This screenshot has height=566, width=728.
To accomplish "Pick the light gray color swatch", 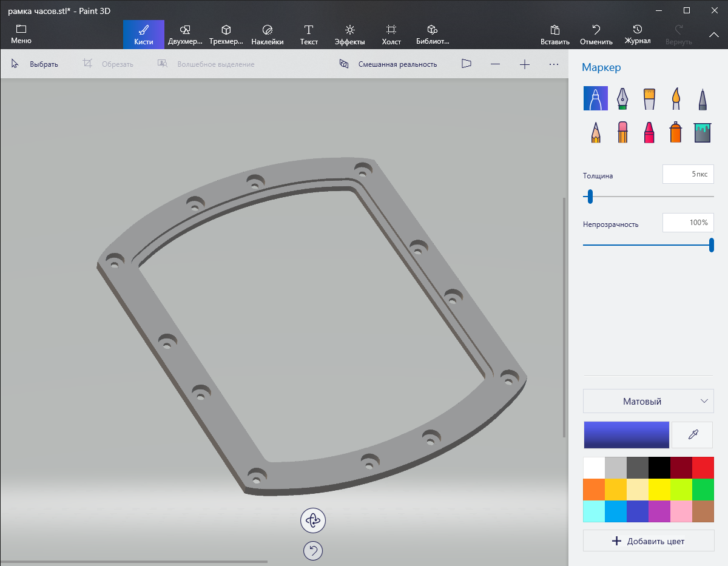I will [x=616, y=468].
